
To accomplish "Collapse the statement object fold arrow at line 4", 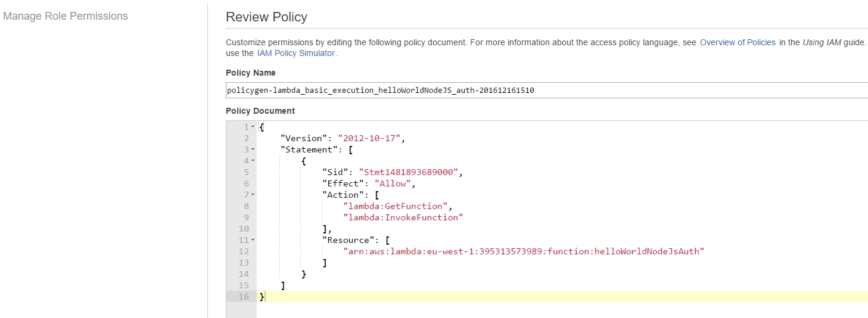I will tap(253, 161).
